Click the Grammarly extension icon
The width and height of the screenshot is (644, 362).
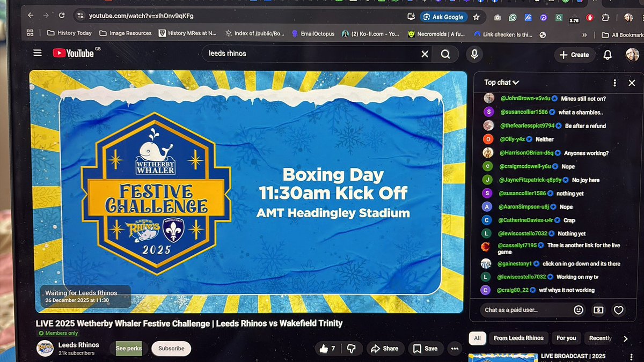point(513,18)
